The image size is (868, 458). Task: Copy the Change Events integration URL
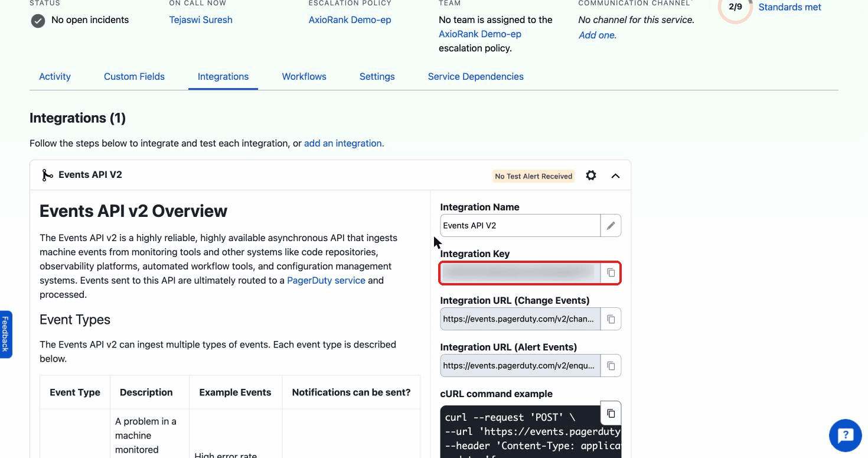(x=611, y=319)
